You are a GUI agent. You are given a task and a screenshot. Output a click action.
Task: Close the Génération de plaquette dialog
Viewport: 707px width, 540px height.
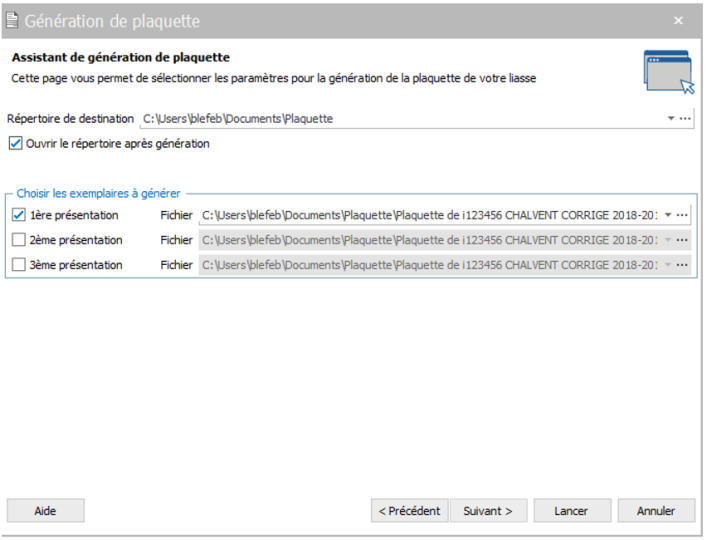click(678, 20)
